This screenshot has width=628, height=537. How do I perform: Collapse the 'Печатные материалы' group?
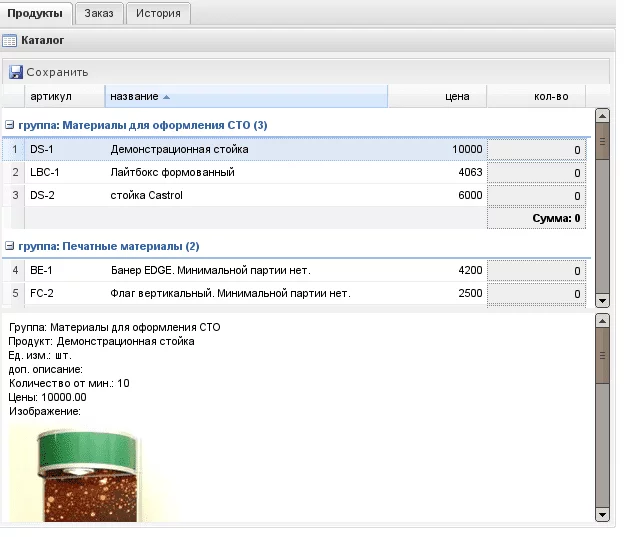tap(10, 246)
